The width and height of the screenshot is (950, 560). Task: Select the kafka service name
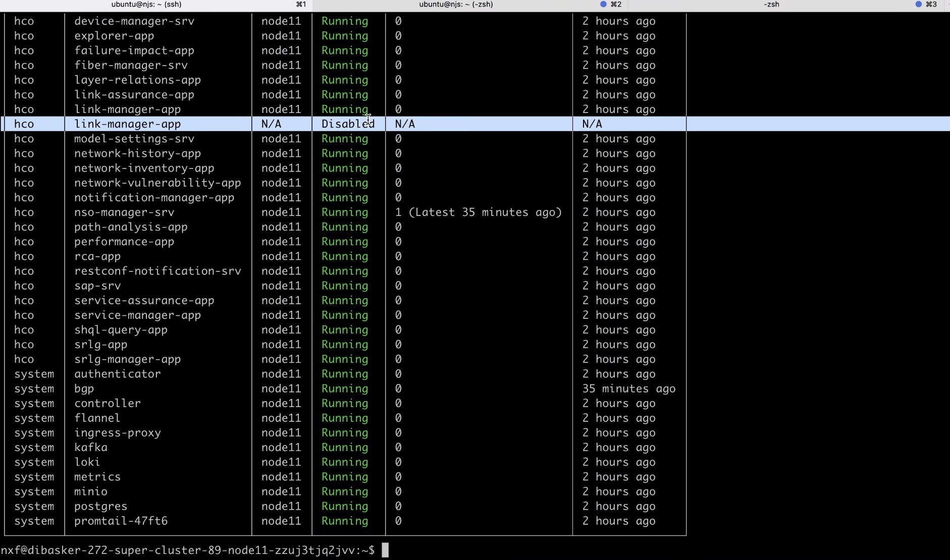click(x=91, y=447)
